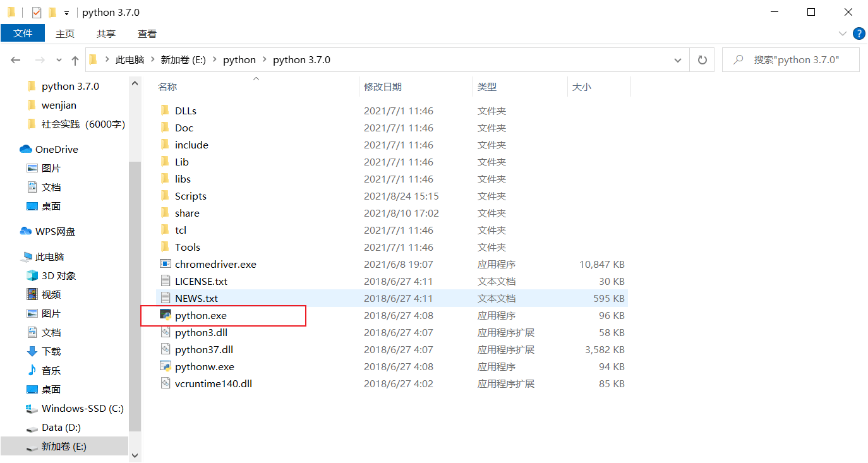This screenshot has height=463, width=868.
Task: Click the DLLs folder icon
Action: tap(166, 111)
